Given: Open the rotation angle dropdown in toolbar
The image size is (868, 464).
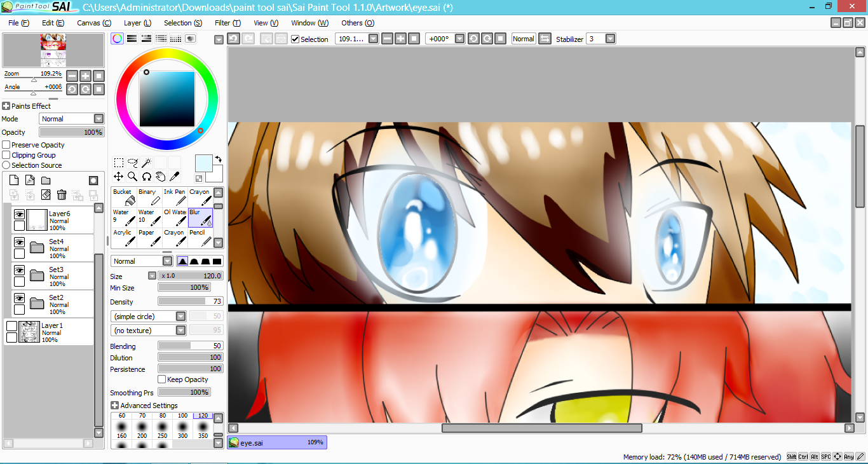Looking at the screenshot, I should point(460,39).
